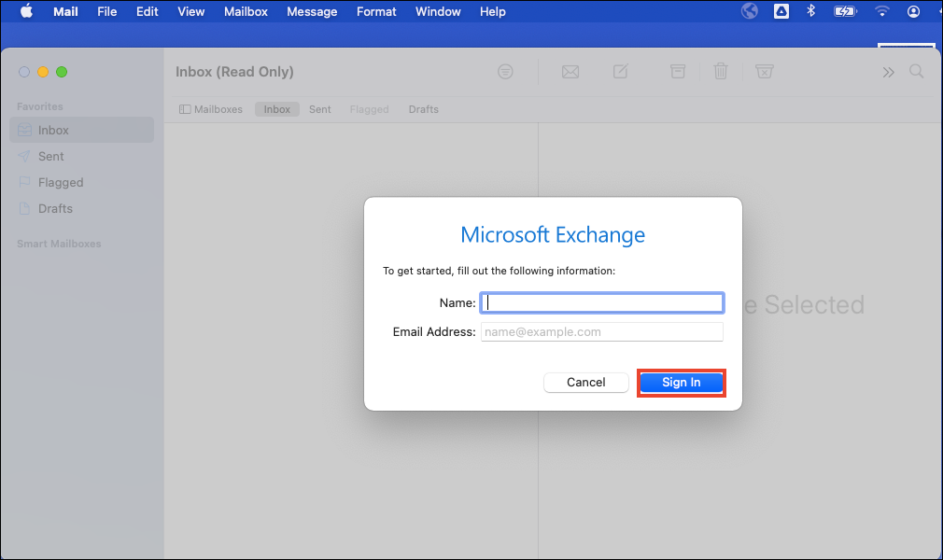Select the Drafts tab in favorites bar

(x=423, y=109)
